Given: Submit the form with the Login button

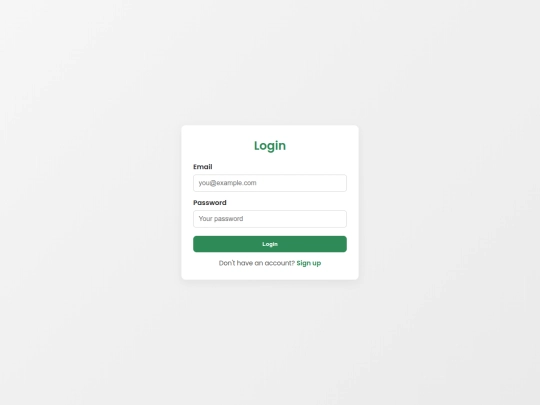Looking at the screenshot, I should tap(270, 244).
